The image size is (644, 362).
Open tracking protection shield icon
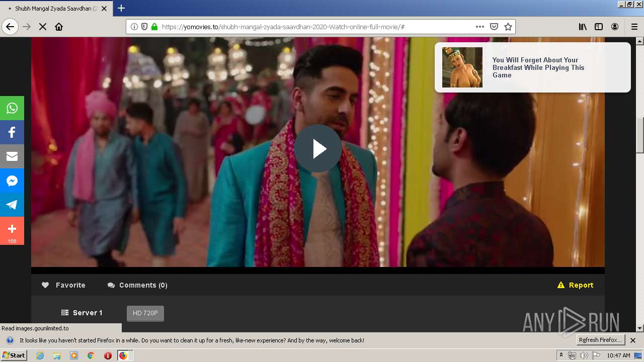pyautogui.click(x=144, y=27)
